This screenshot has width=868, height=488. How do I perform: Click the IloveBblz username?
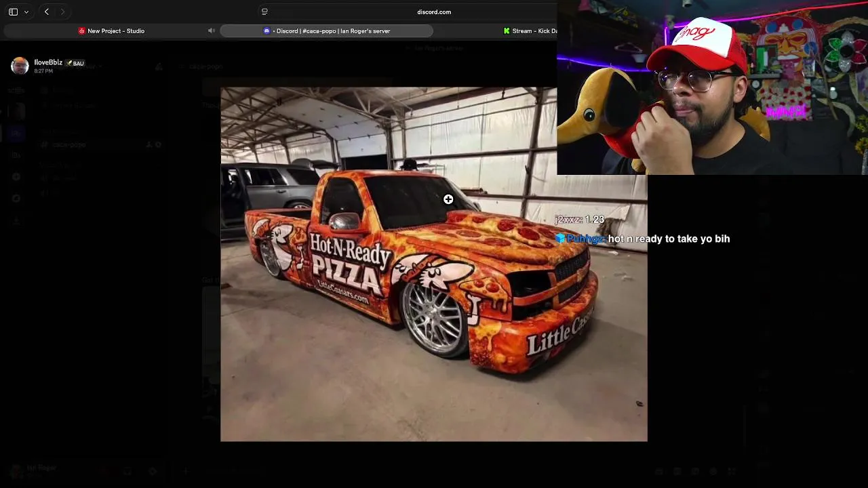click(x=48, y=62)
